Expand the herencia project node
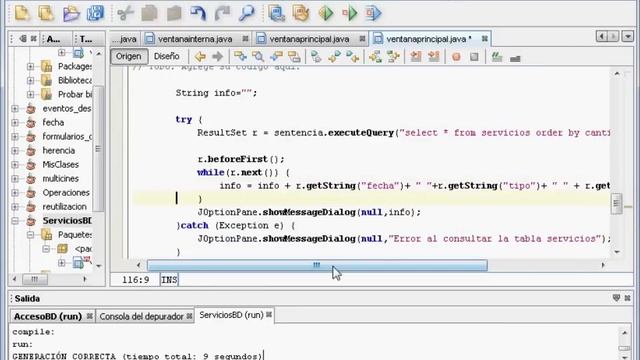640x360 pixels. click(15, 151)
